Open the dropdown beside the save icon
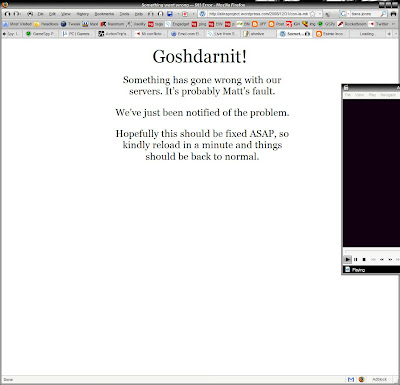Image resolution: width=400 pixels, height=385 pixels. (x=178, y=14)
